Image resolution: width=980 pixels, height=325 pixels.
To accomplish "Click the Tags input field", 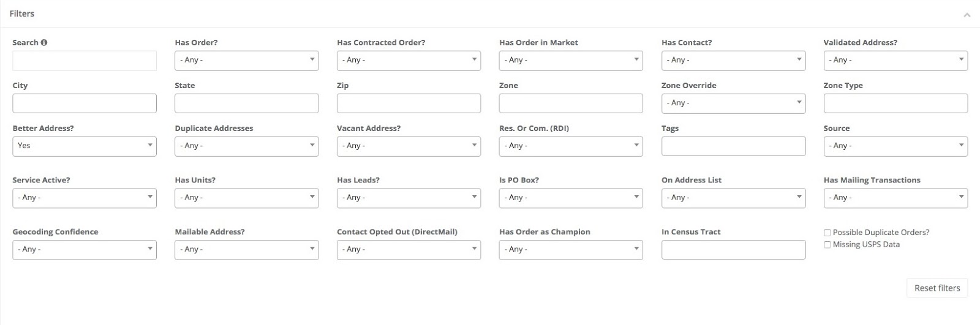I will [733, 146].
